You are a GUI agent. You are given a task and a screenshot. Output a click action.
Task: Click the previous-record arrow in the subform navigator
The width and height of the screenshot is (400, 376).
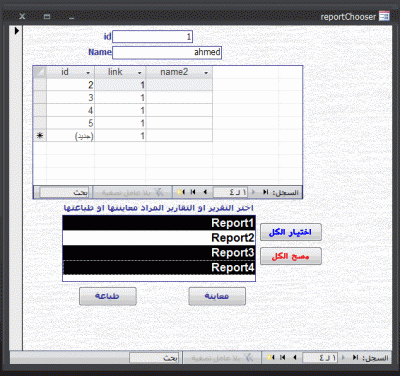click(x=253, y=192)
